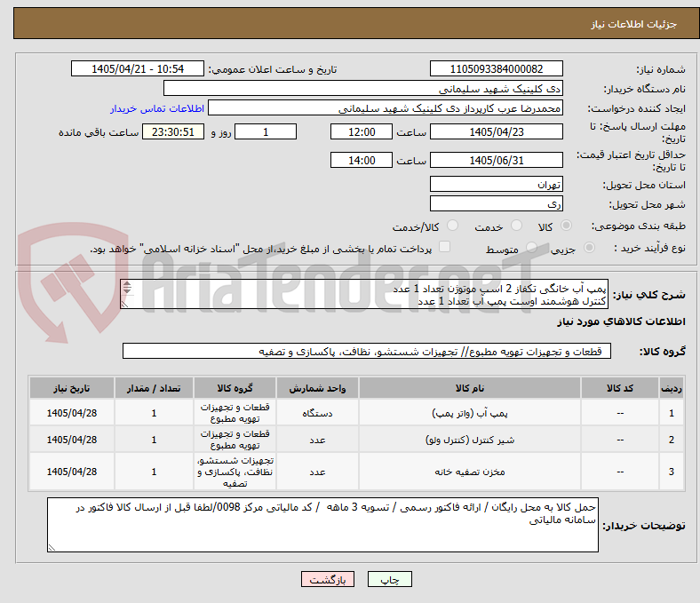The image size is (700, 603).
Task: Click the resize grip of description box
Action: click(x=125, y=304)
